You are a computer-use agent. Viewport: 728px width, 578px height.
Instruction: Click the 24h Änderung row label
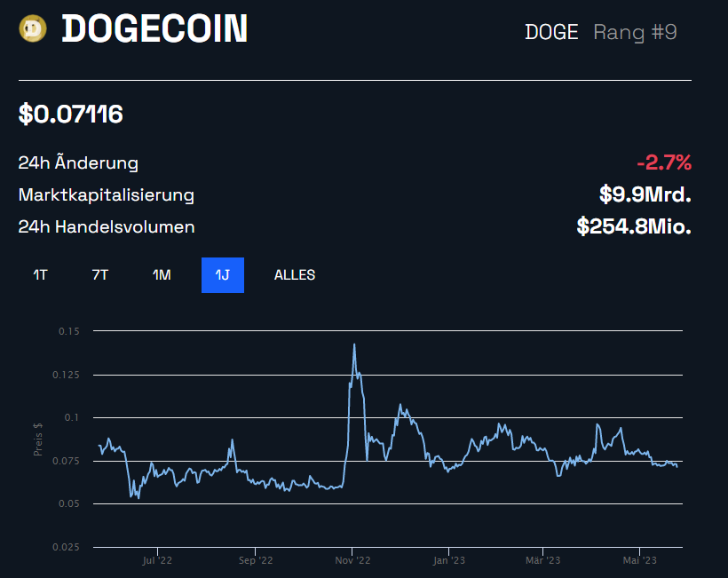pyautogui.click(x=78, y=162)
